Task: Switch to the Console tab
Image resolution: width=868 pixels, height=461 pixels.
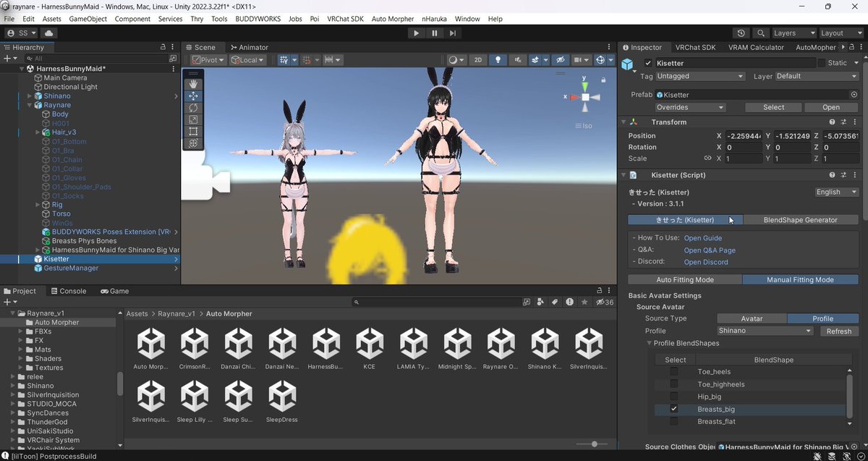Action: (x=67, y=291)
